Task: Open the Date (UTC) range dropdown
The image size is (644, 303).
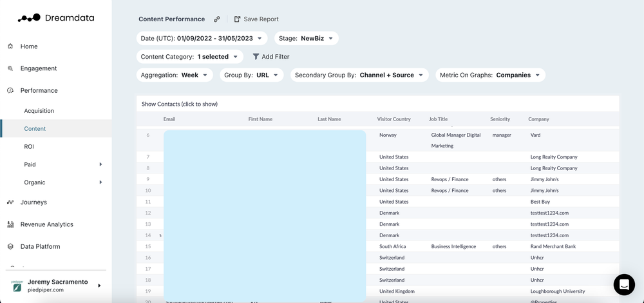Action: coord(202,38)
